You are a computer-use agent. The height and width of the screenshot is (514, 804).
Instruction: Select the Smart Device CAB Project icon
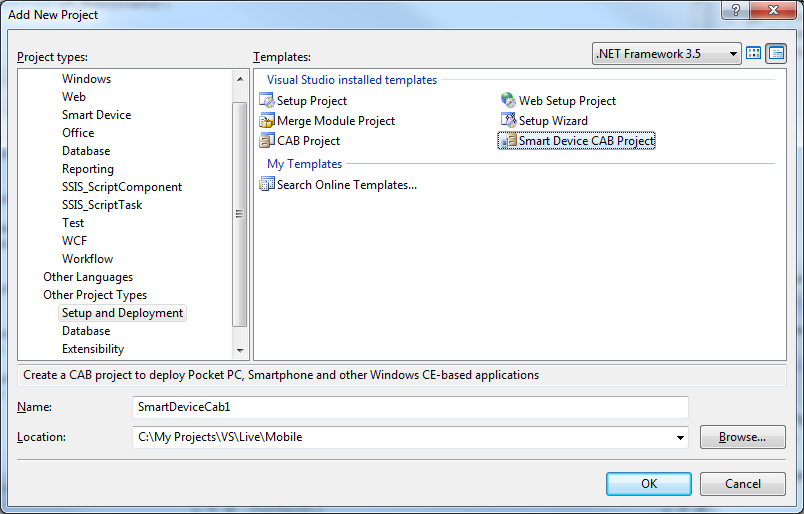coord(509,141)
